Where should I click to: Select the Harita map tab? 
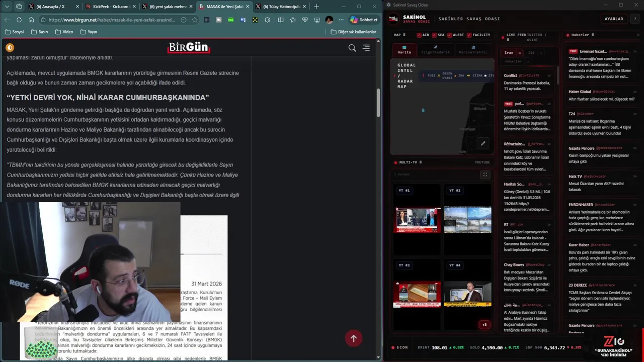tap(404, 50)
